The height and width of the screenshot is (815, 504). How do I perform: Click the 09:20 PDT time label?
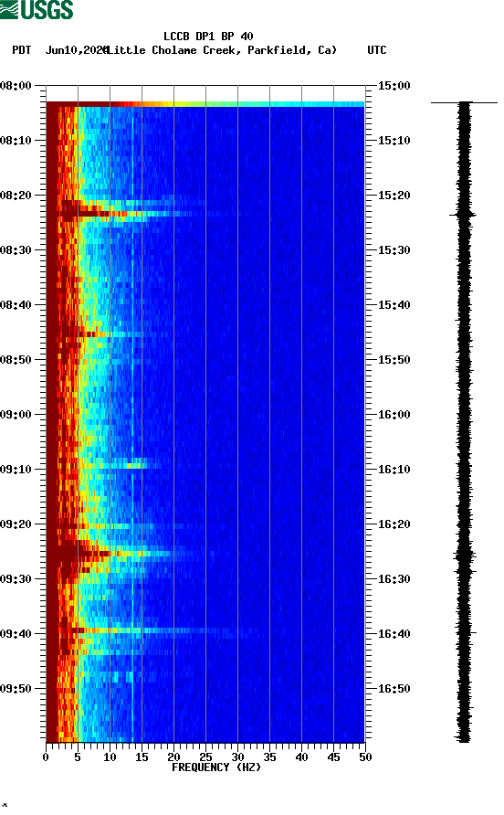click(16, 524)
